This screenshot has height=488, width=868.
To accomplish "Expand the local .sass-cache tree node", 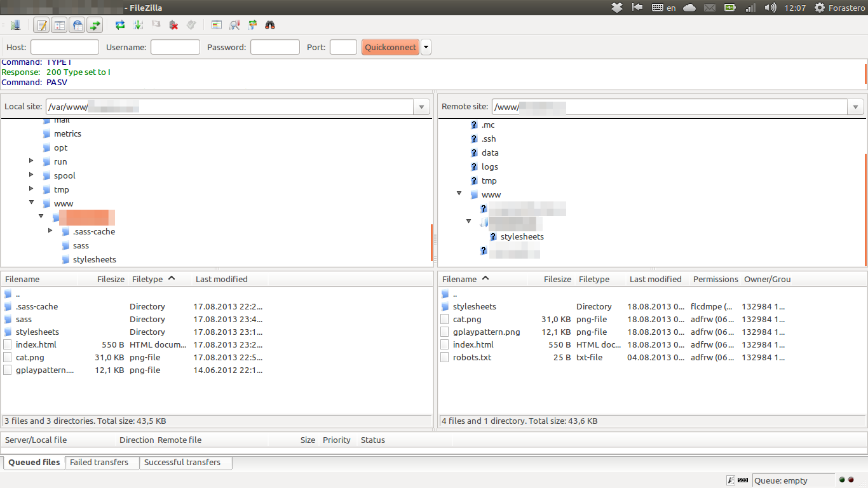I will (50, 231).
